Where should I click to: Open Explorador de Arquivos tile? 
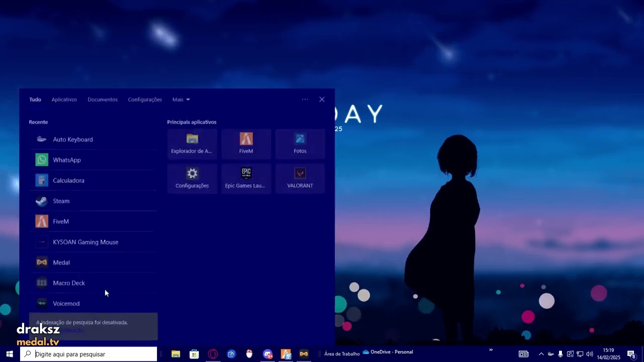coord(192,144)
